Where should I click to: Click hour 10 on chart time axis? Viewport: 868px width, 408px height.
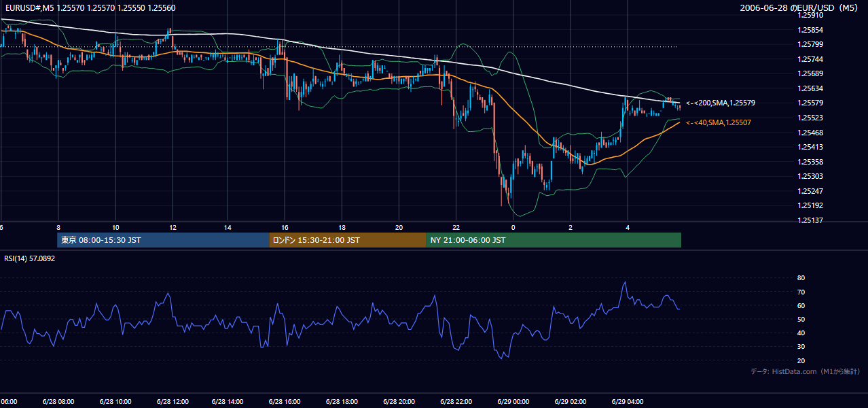click(115, 227)
